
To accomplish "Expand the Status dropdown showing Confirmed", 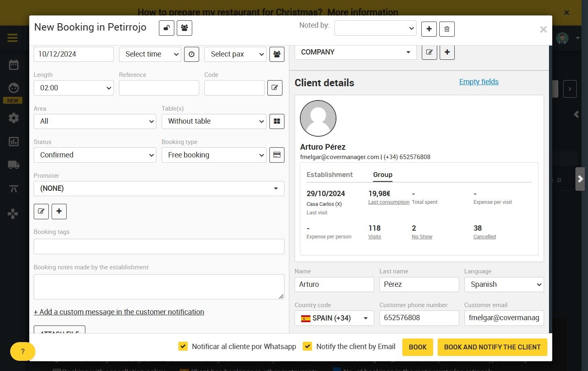I will [95, 155].
